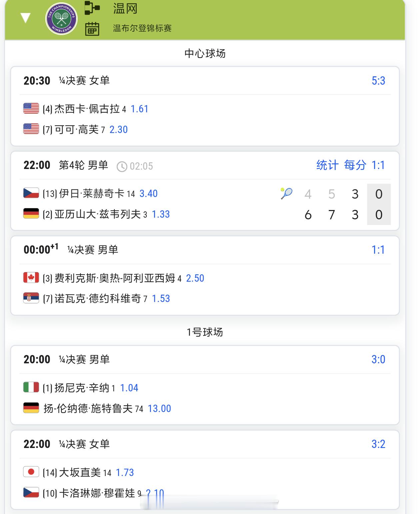The image size is (420, 514).
Task: Open 每分 point-by-point link
Action: tap(355, 165)
